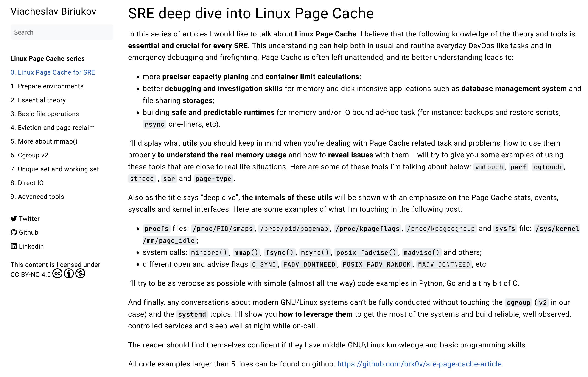Click the Github octocat icon
This screenshot has height=377, width=588.
tap(14, 232)
